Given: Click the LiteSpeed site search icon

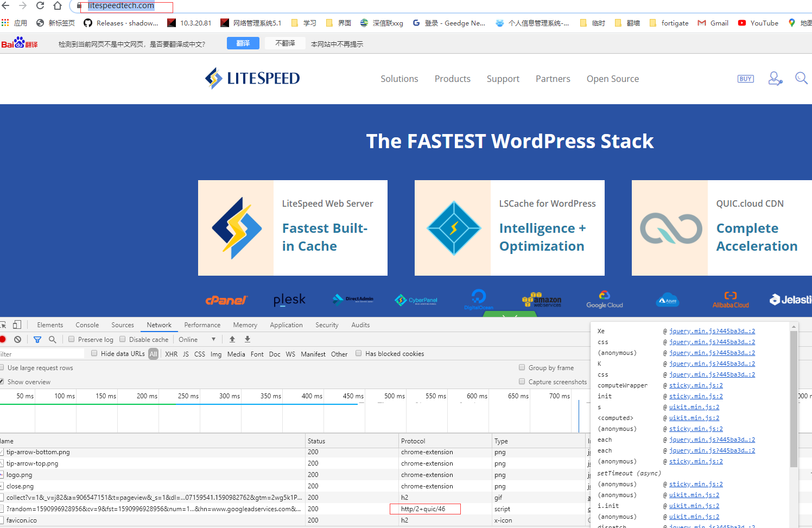Looking at the screenshot, I should tap(801, 78).
